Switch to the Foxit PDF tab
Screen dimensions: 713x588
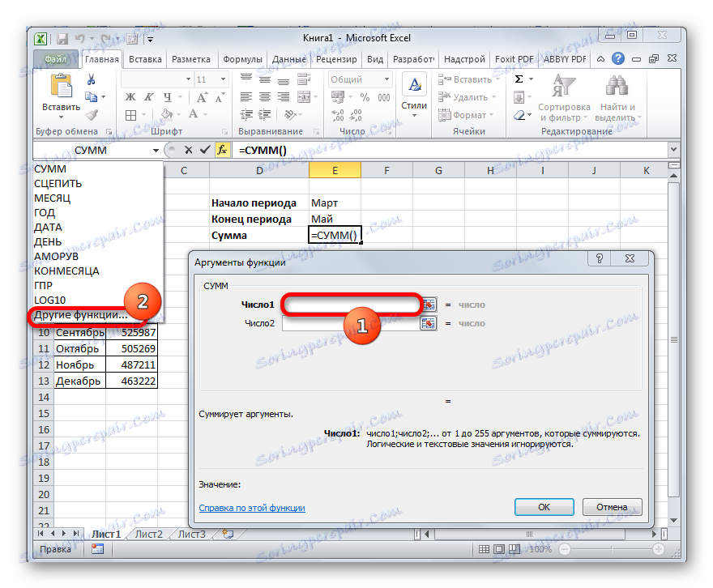click(x=514, y=59)
